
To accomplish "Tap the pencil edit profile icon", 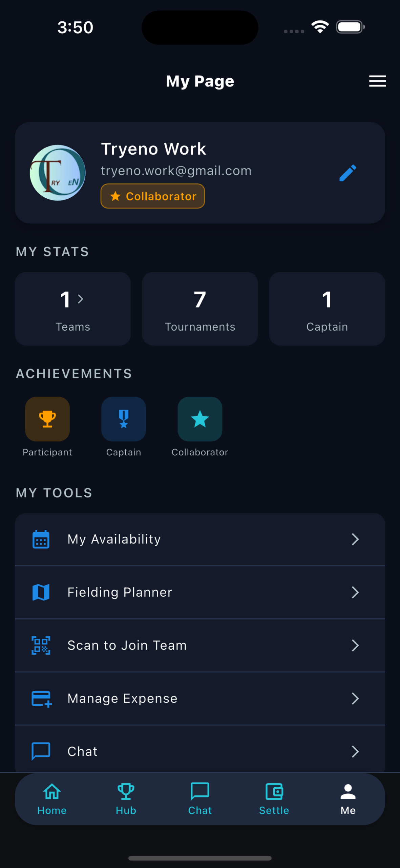I will (348, 173).
